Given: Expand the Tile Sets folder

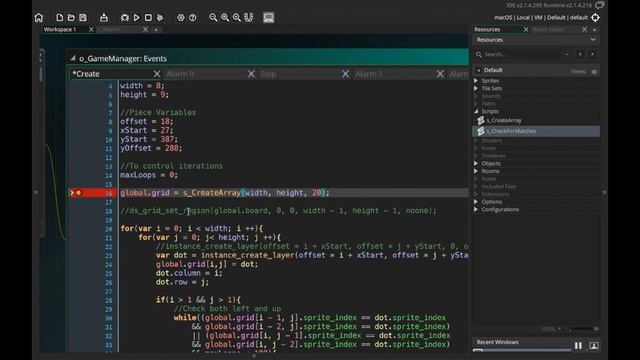Looking at the screenshot, I should click(x=476, y=88).
